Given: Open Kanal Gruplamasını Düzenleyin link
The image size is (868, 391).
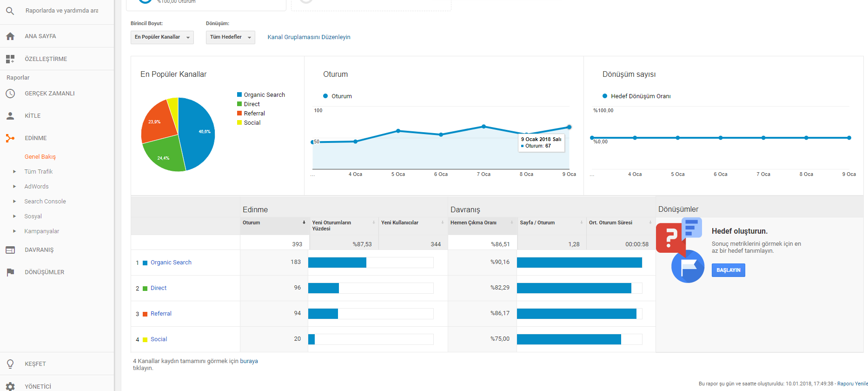Looking at the screenshot, I should 309,37.
